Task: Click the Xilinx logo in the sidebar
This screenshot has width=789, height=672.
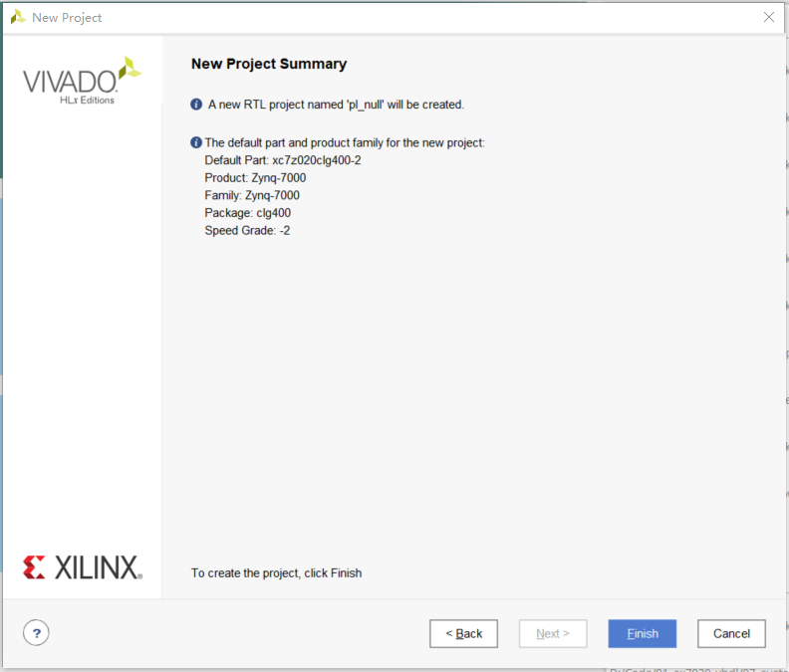Action: (83, 567)
